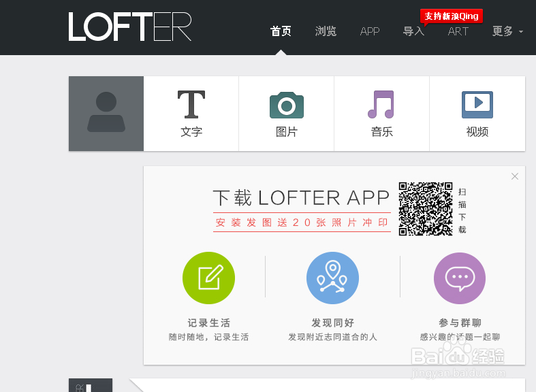Click the 扫描下载 vertical label
This screenshot has width=536, height=392.
[x=462, y=210]
